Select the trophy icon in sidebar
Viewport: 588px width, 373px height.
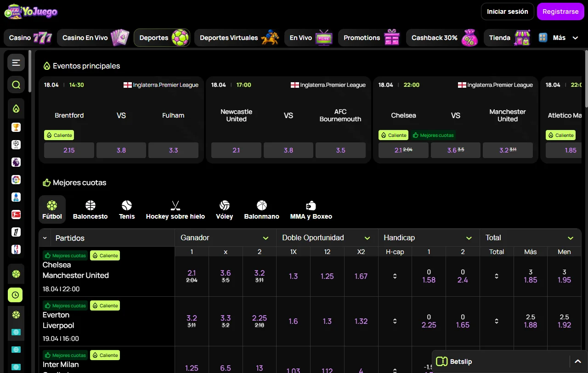pyautogui.click(x=16, y=127)
